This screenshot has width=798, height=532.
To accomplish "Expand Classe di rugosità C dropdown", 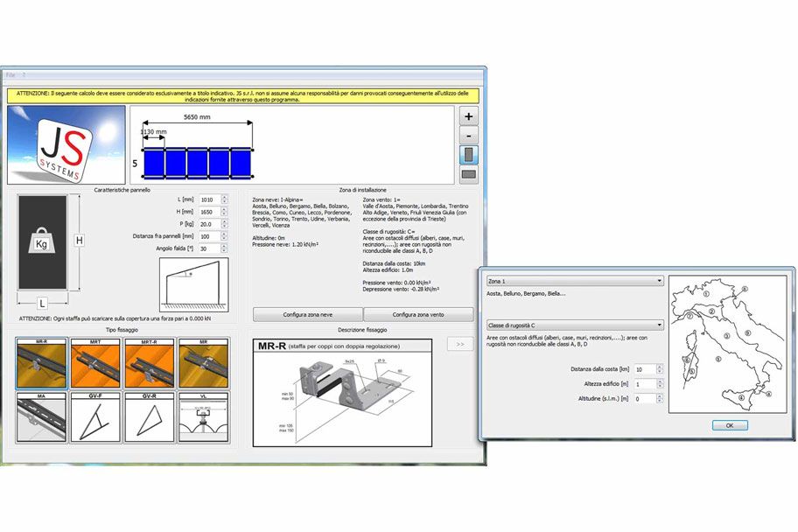I will (574, 325).
